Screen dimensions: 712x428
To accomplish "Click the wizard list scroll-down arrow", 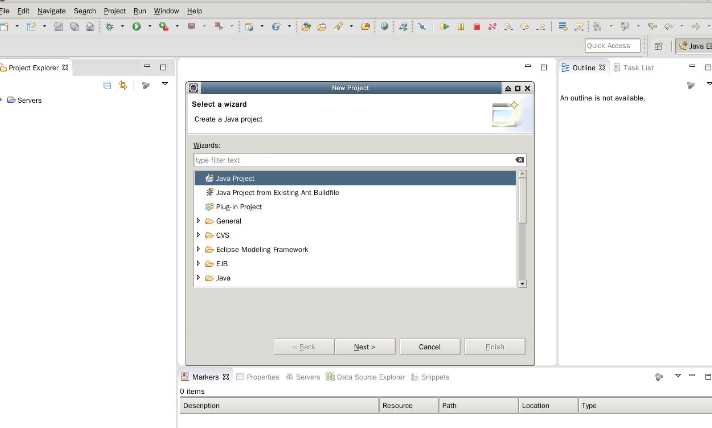I will [x=522, y=284].
